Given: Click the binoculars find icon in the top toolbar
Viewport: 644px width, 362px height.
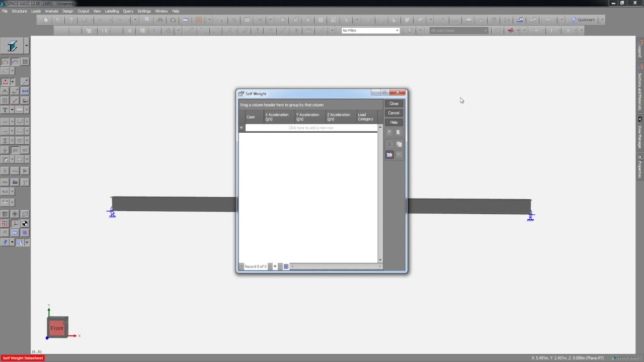Looking at the screenshot, I should coord(160,20).
